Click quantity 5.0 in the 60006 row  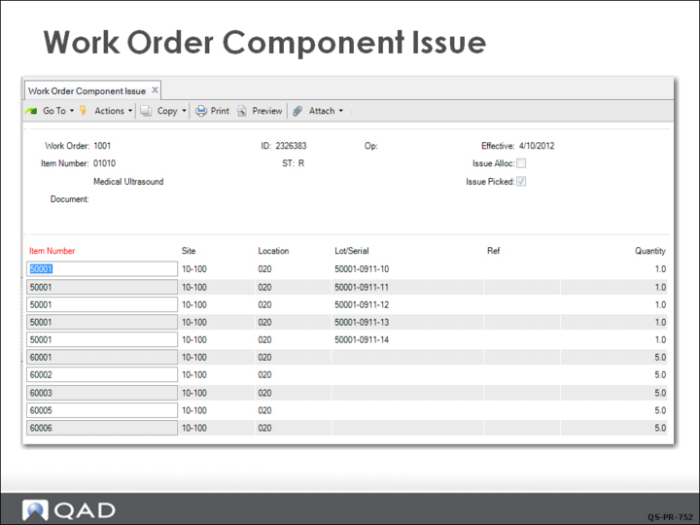coord(660,428)
